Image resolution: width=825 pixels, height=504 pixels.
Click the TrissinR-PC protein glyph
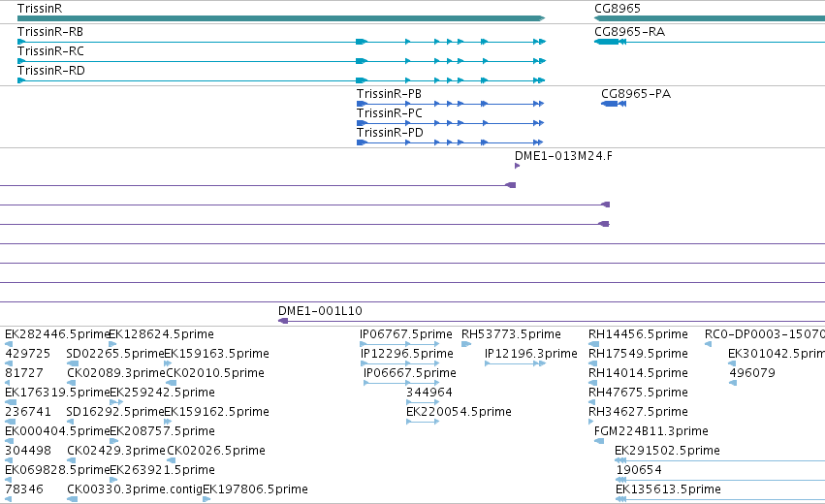pos(450,123)
